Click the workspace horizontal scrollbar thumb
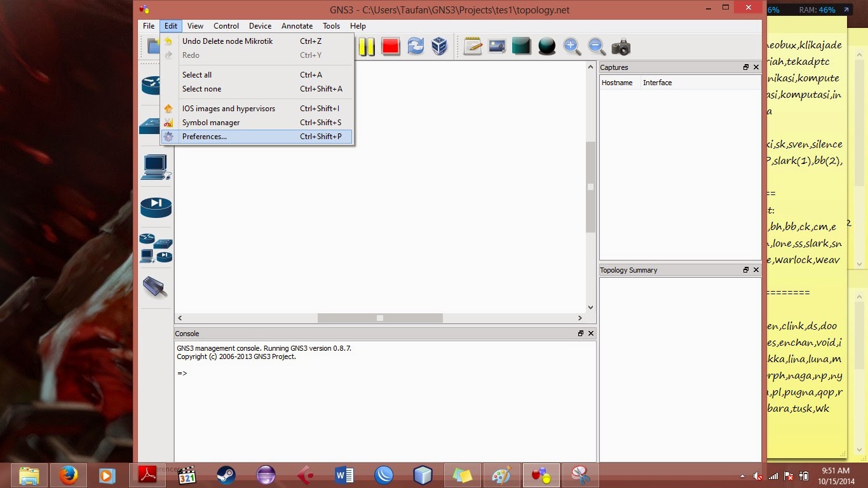The width and height of the screenshot is (868, 488). tap(380, 318)
